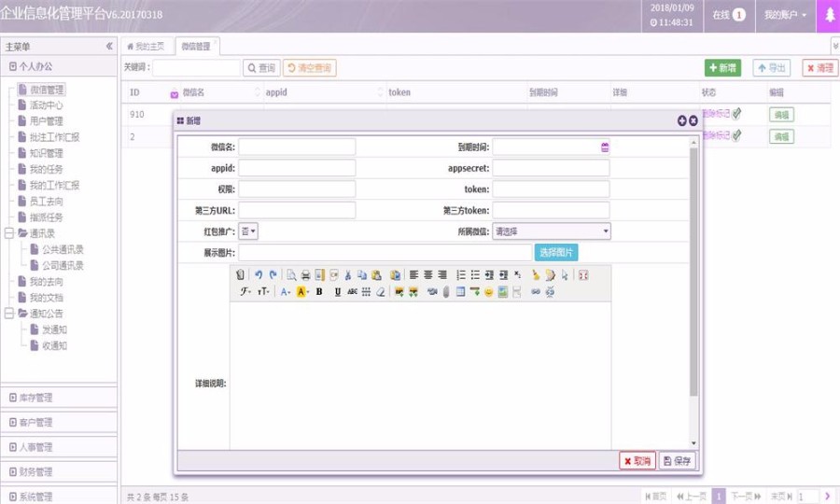Insert template via editor toolbar

320,275
